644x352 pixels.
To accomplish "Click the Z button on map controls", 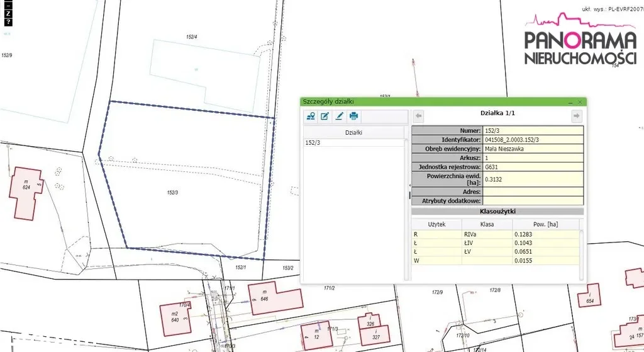I will (8, 13).
